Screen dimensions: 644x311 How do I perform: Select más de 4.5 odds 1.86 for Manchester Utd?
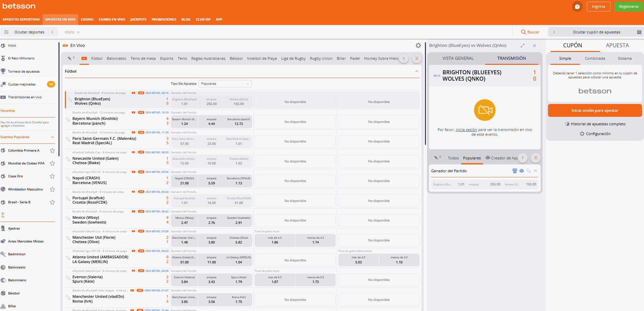pyautogui.click(x=275, y=240)
